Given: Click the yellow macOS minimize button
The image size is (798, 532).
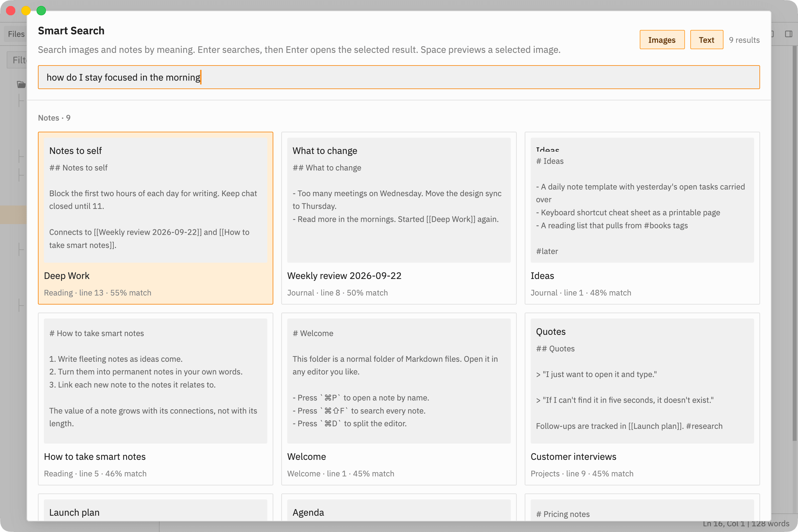Looking at the screenshot, I should click(26, 11).
